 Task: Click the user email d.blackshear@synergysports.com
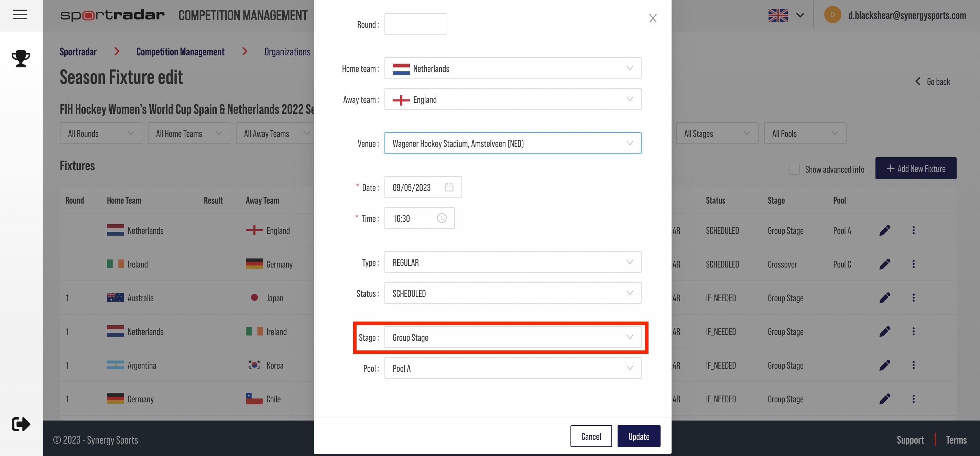tap(907, 15)
